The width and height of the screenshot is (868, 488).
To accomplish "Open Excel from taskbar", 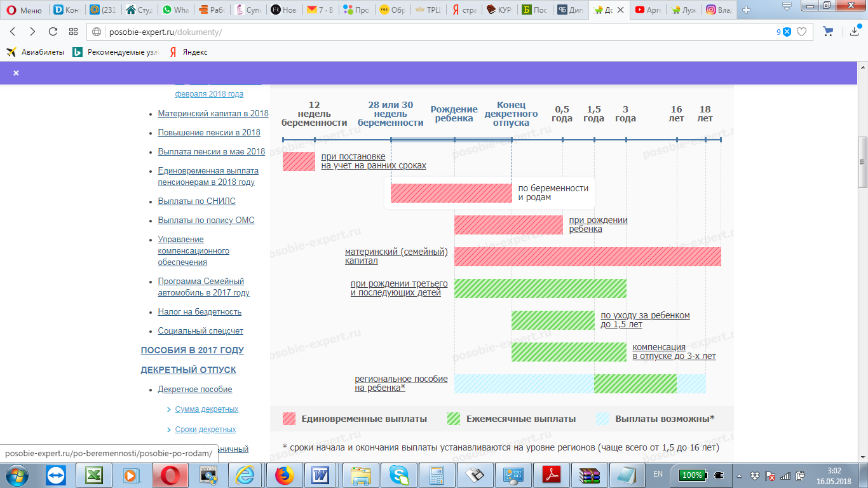I will (95, 475).
